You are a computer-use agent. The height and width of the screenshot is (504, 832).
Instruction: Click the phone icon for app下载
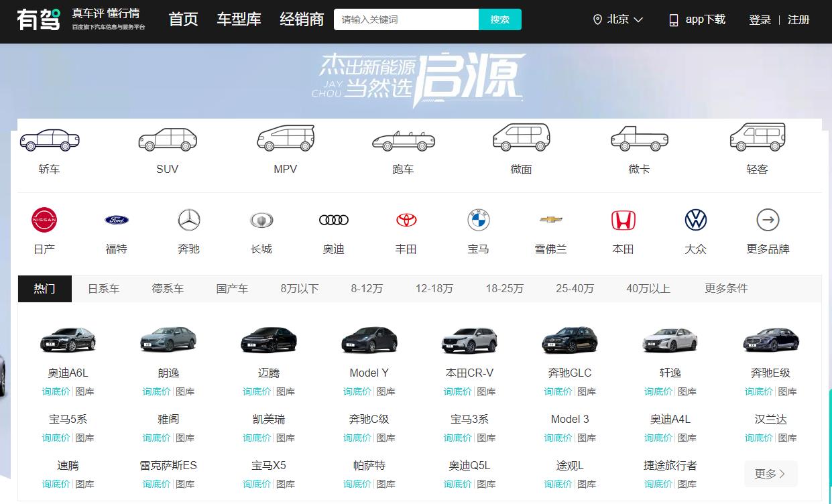[x=674, y=20]
